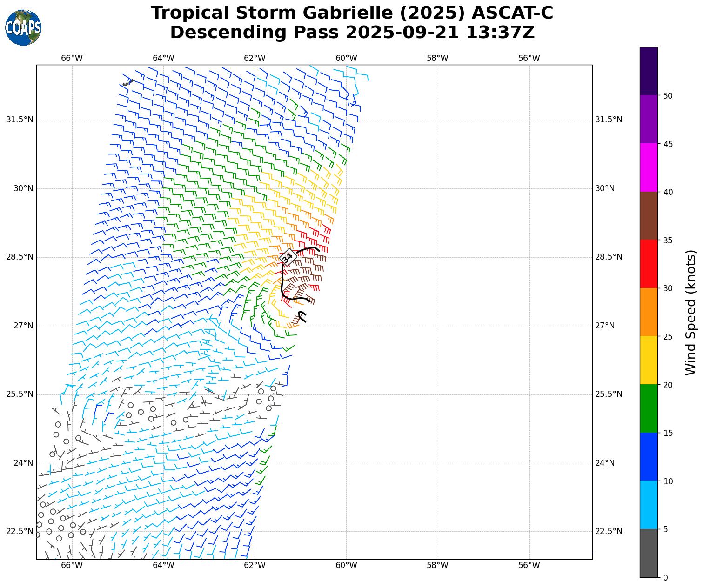Viewport: 704px width, 588px height.
Task: Click the left 28.5°N latitude label
Action: click(x=20, y=257)
